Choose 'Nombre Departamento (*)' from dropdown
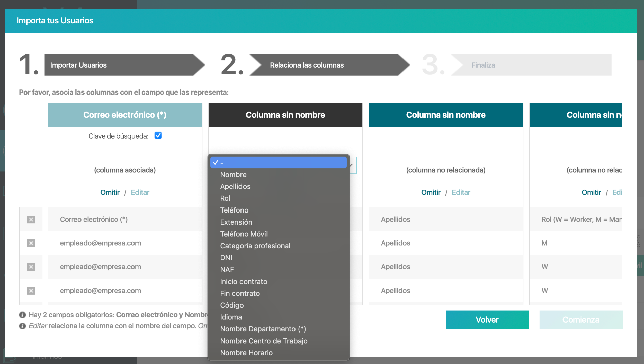 [278, 329]
